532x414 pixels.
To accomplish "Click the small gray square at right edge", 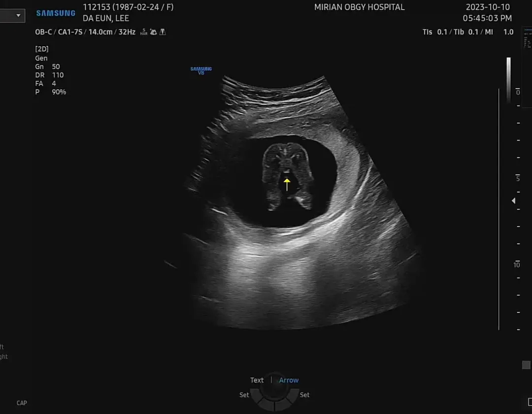I will pos(526,365).
